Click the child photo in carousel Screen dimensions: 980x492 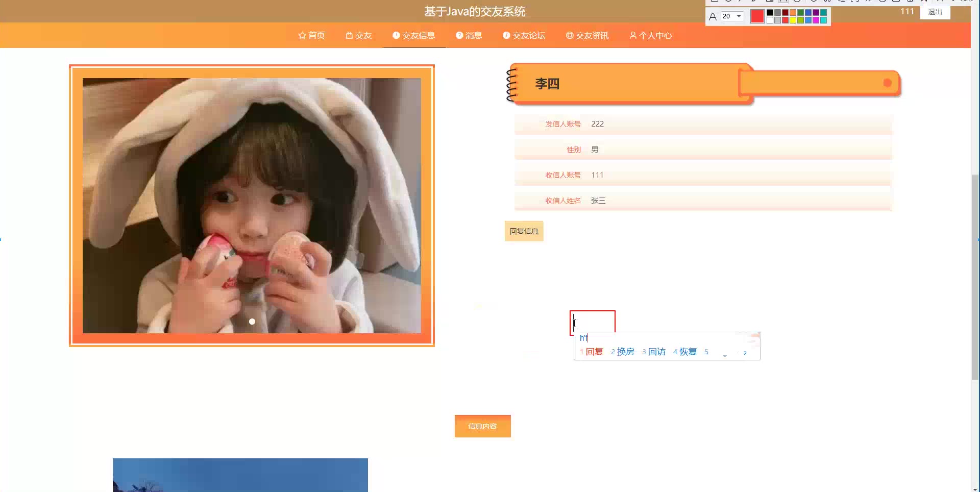252,206
